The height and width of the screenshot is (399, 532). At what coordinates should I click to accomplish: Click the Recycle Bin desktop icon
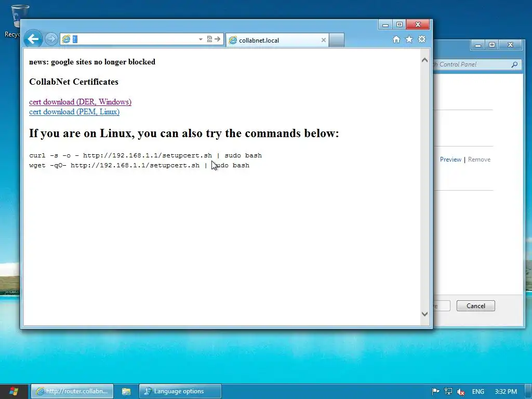click(16, 21)
